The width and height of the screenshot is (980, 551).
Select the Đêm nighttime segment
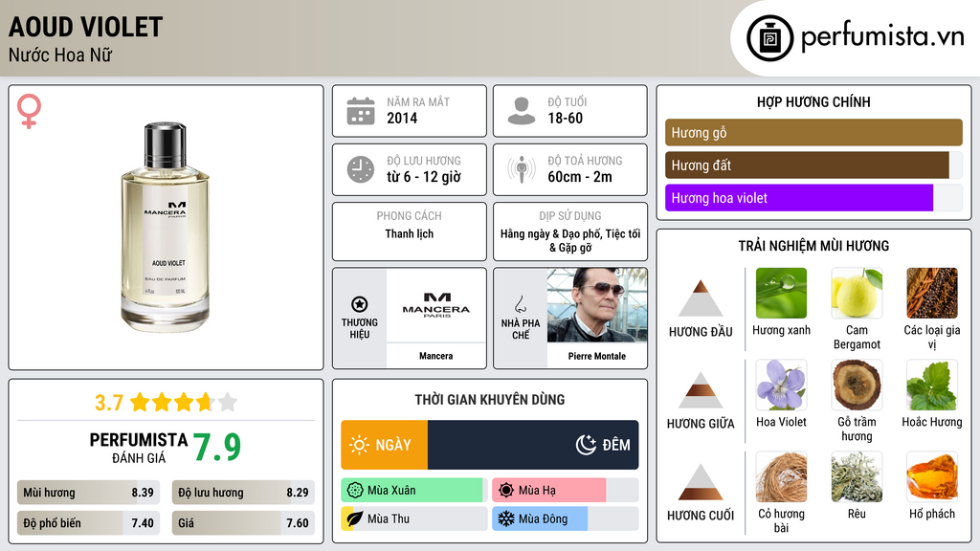[533, 445]
